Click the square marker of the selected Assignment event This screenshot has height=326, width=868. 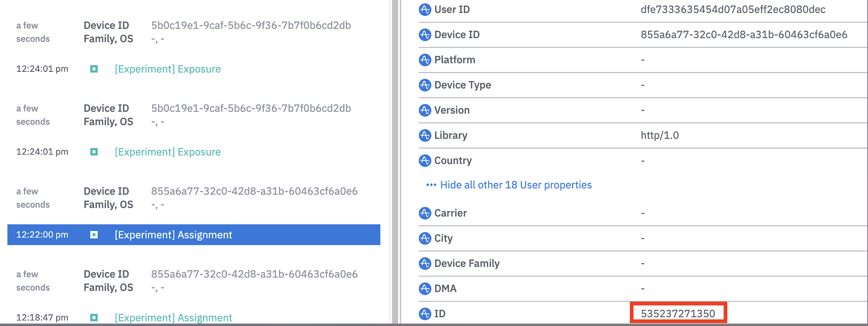coord(94,235)
